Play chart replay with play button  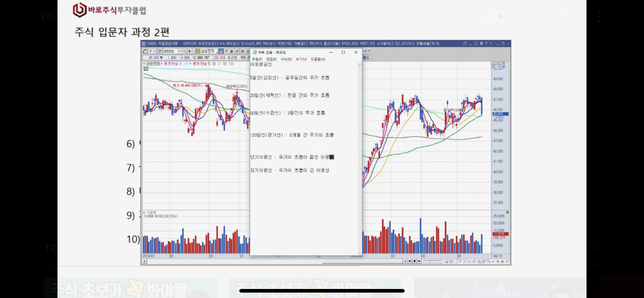405,261
